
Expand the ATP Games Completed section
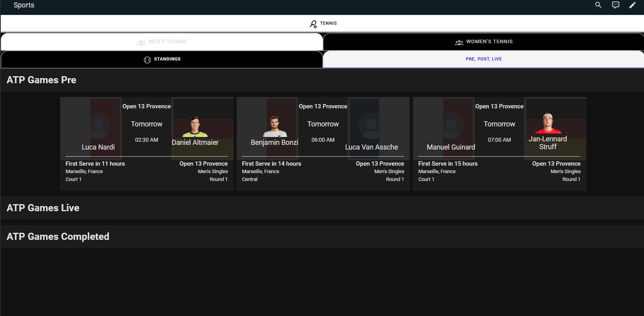pyautogui.click(x=58, y=237)
